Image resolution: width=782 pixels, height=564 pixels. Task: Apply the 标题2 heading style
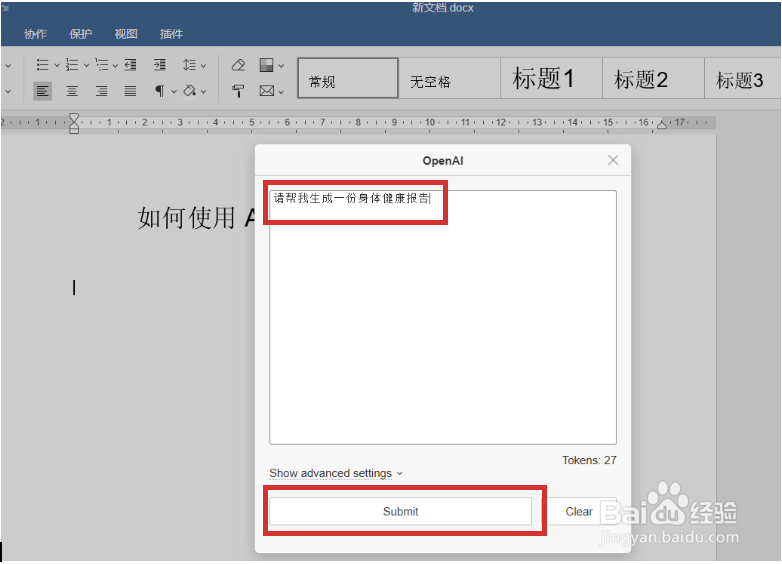[653, 78]
